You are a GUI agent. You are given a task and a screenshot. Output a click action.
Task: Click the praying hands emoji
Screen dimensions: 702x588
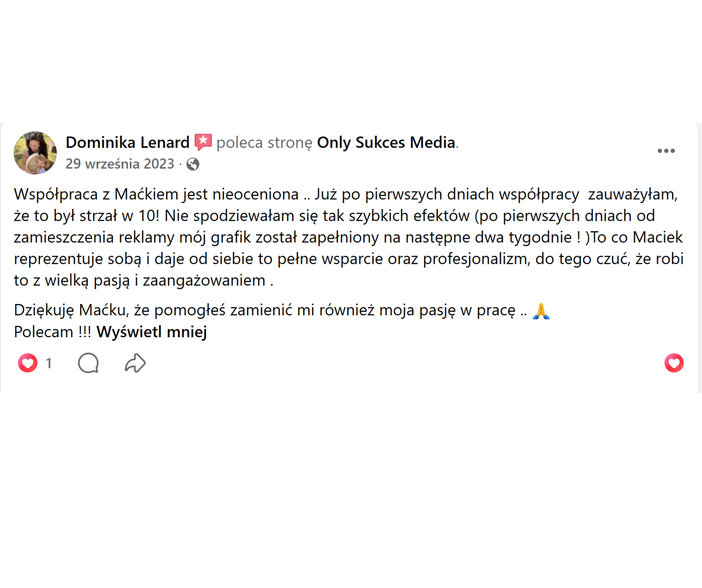click(541, 311)
